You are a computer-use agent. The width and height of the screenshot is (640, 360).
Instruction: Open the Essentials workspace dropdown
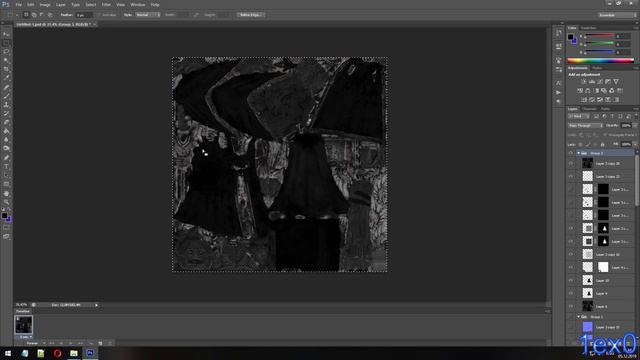(x=617, y=15)
